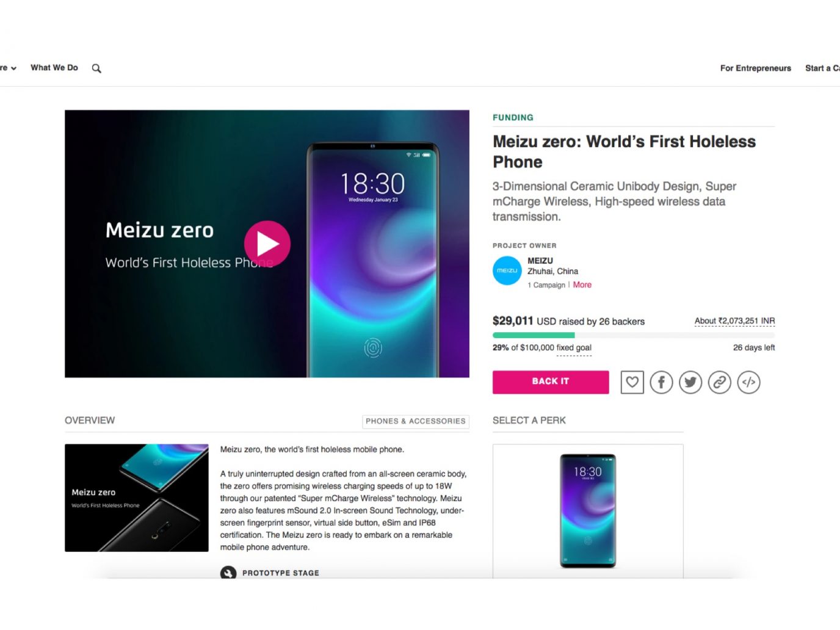Expand the partially visible nav dropdown chevron
The width and height of the screenshot is (840, 630).
point(13,68)
